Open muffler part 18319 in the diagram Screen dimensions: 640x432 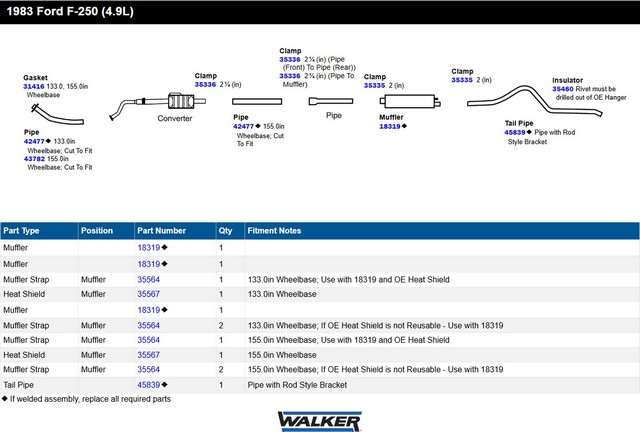pyautogui.click(x=390, y=127)
